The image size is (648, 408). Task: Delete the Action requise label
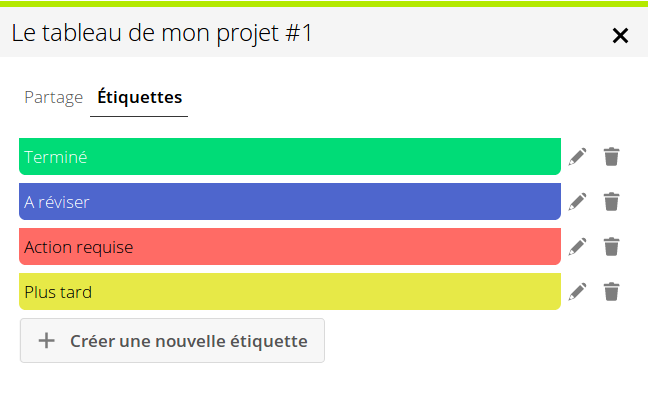612,247
